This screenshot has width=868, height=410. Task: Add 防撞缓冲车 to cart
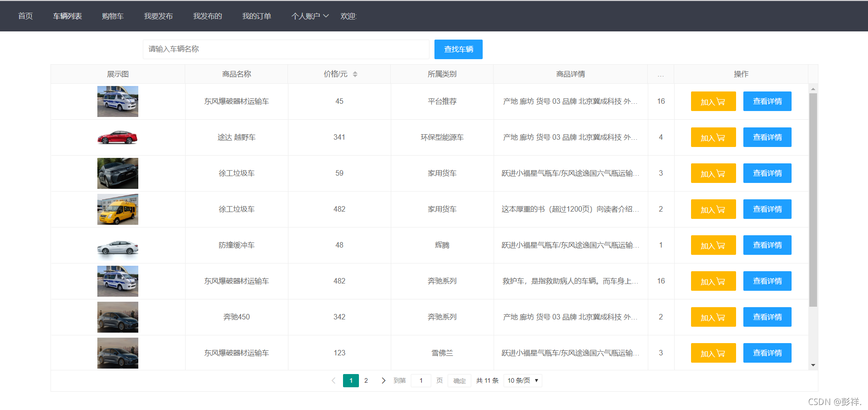713,245
